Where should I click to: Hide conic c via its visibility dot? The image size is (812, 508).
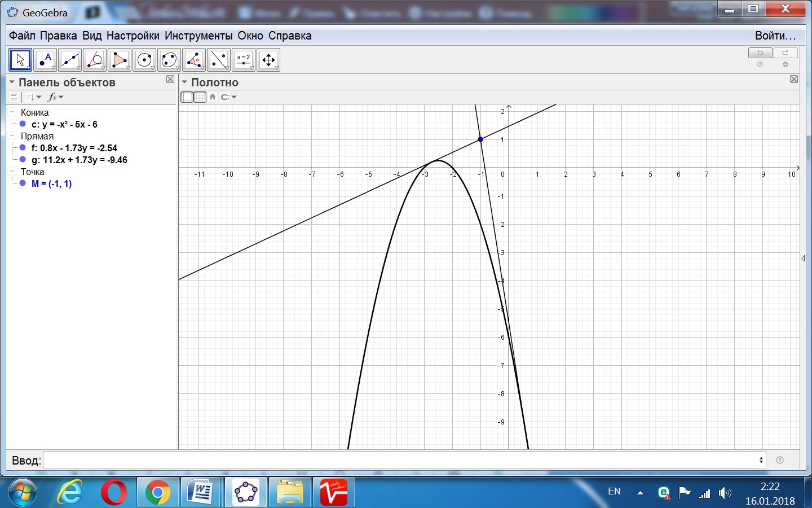[23, 124]
